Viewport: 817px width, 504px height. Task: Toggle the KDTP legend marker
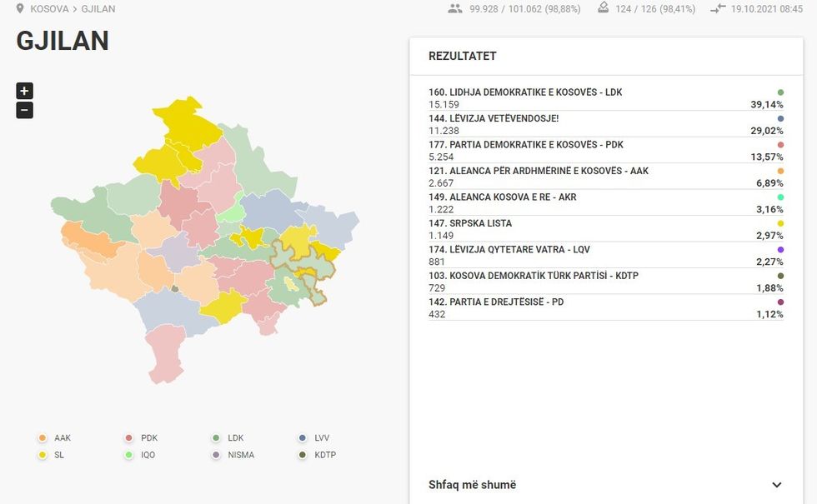(302, 455)
